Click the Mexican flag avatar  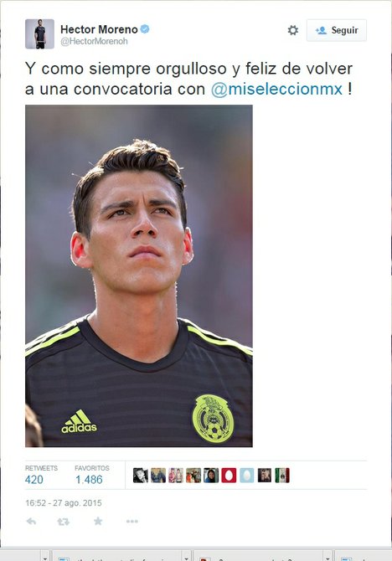pos(282,476)
